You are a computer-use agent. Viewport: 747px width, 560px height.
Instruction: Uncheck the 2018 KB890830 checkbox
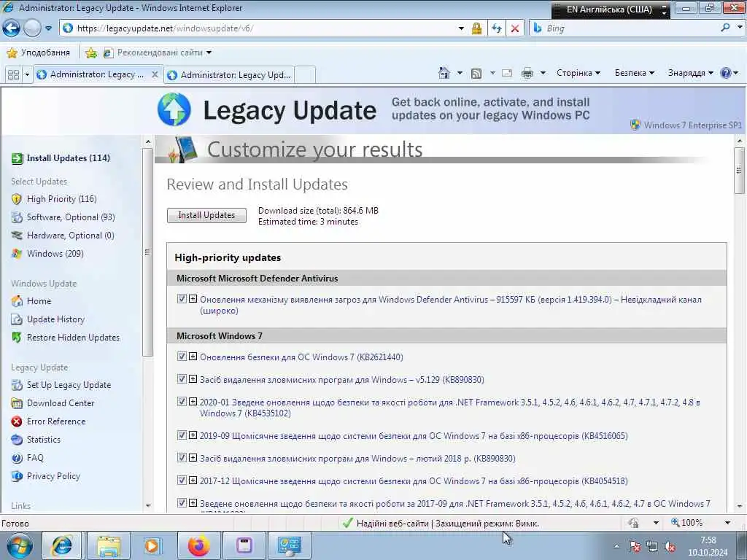click(182, 458)
